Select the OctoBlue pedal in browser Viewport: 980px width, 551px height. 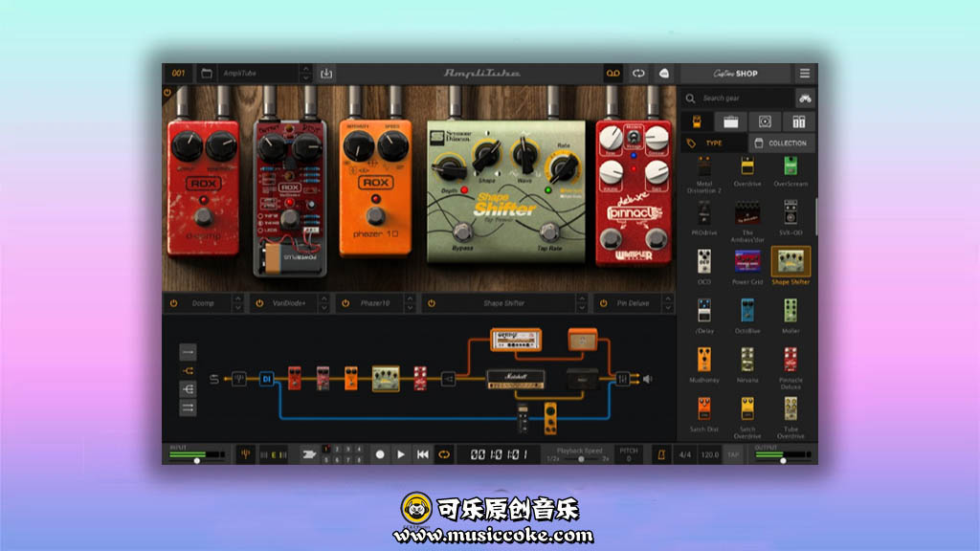pyautogui.click(x=747, y=316)
